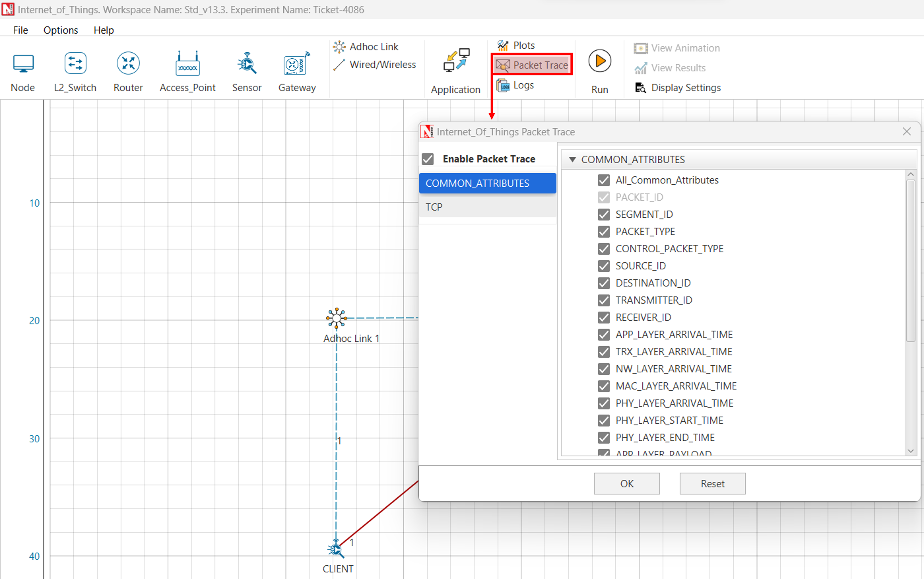Collapse the COMMON_ATTRIBUTES section header
This screenshot has width=924, height=579.
[572, 160]
